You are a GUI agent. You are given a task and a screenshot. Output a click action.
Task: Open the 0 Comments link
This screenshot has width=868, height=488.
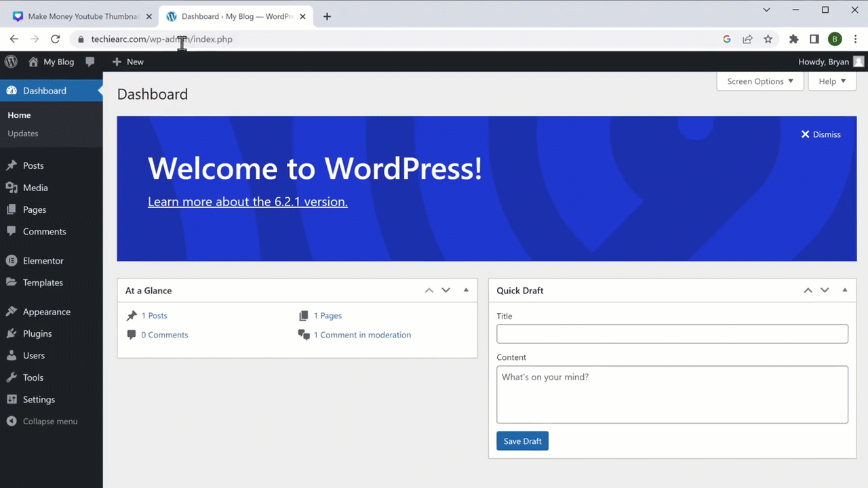165,335
